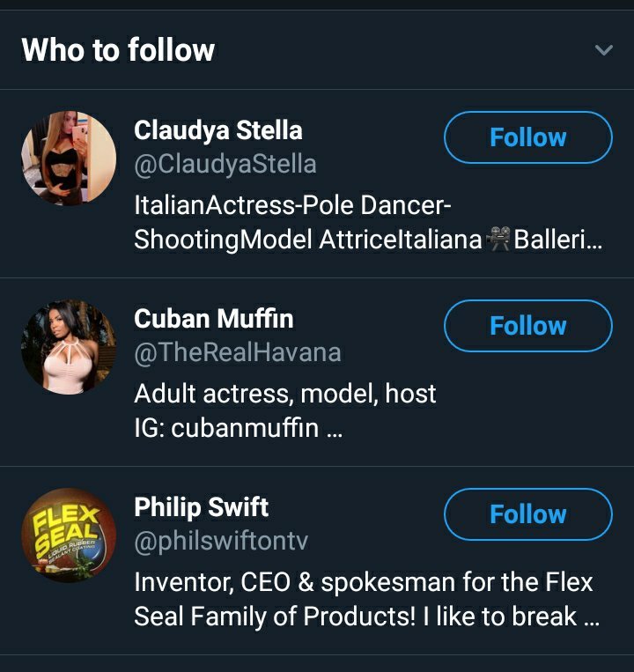Click the movie camera emoji in Claudya's bio
Screen dimensions: 634x672
tap(499, 240)
